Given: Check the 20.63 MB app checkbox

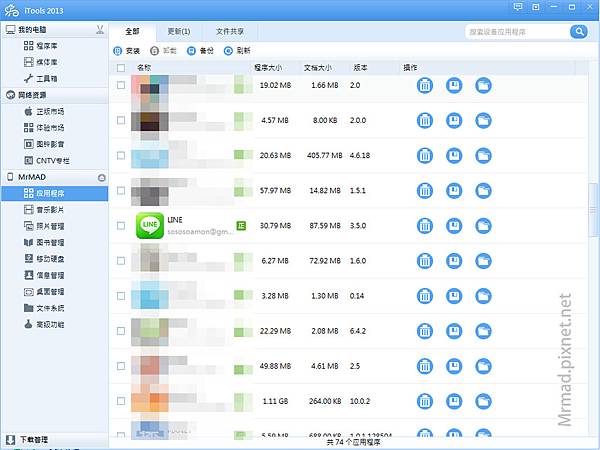Looking at the screenshot, I should pos(121,156).
